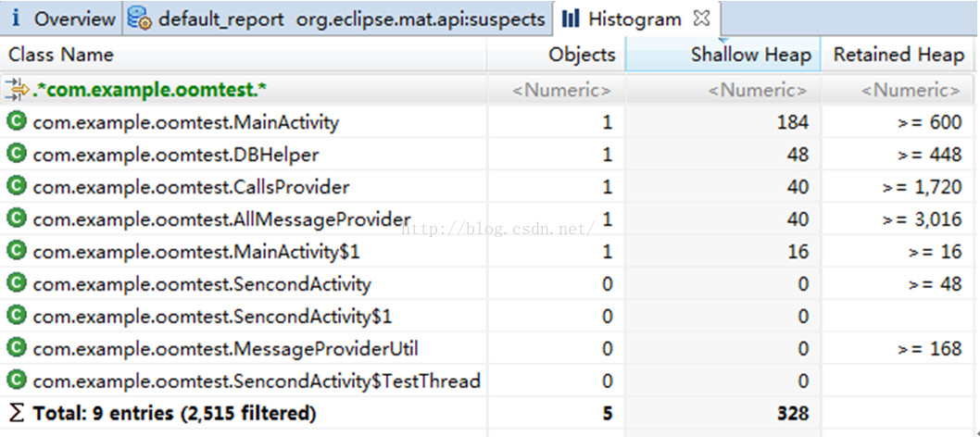Sort by Class Name column header

pos(61,55)
